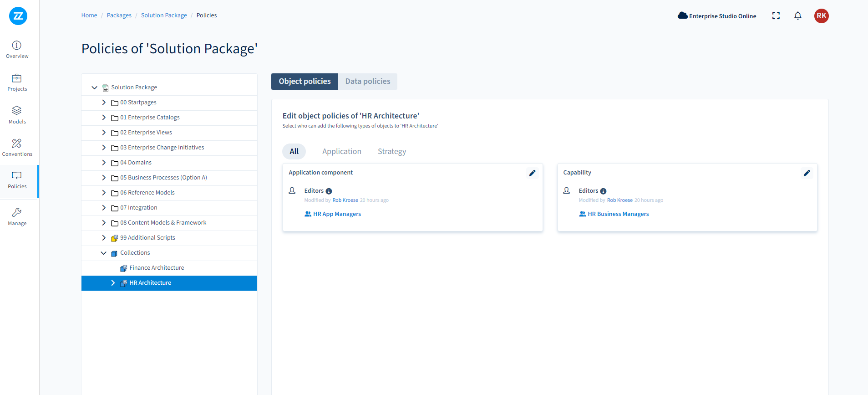Select 01 Enterprise Catalogs tree row
The width and height of the screenshot is (868, 395).
[x=169, y=118]
